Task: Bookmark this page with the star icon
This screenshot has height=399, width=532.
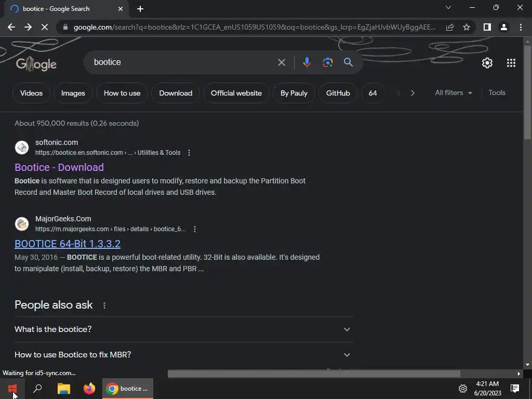Action: [x=467, y=27]
